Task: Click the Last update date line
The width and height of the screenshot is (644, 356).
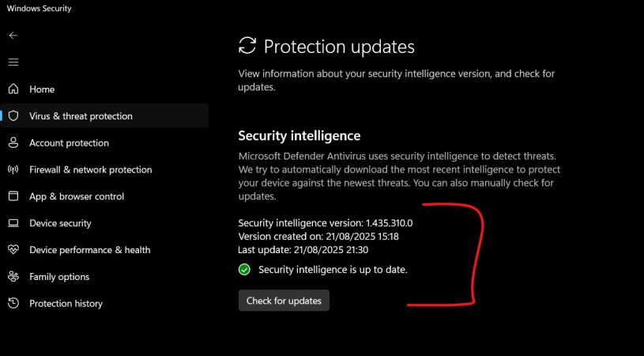Action: (x=303, y=250)
